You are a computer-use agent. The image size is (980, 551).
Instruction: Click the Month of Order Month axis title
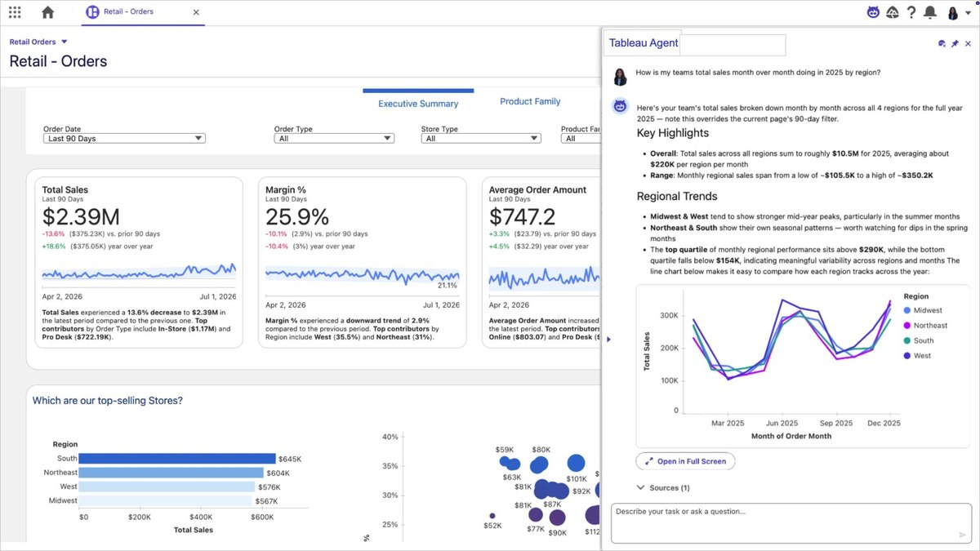tap(791, 436)
